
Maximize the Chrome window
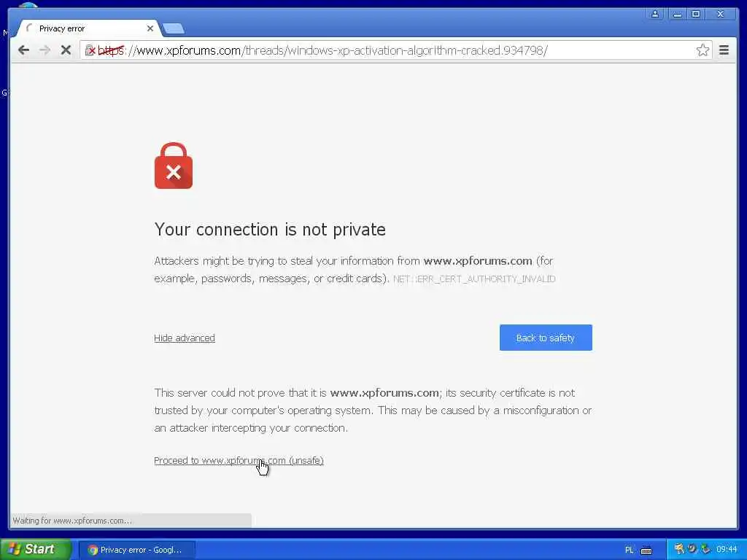695,14
